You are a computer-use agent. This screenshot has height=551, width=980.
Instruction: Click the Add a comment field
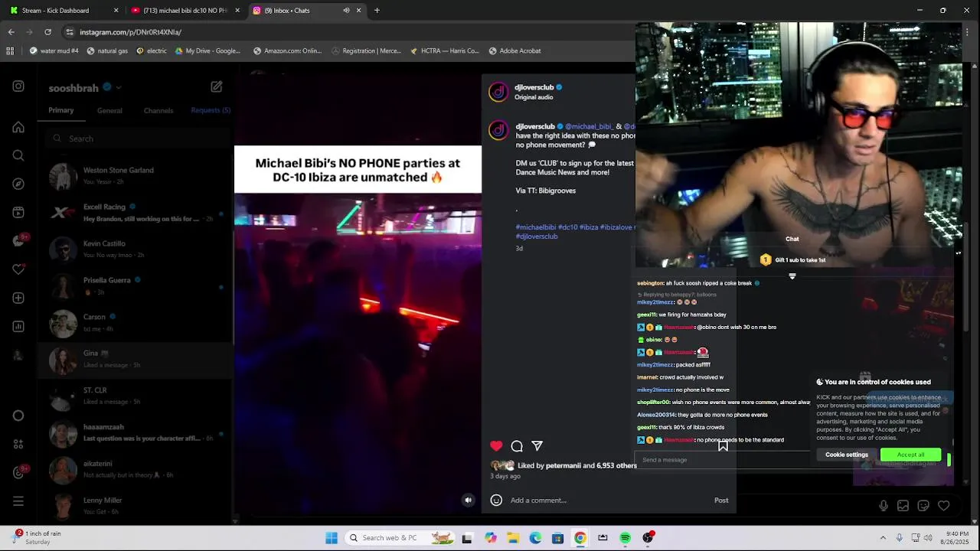click(609, 500)
